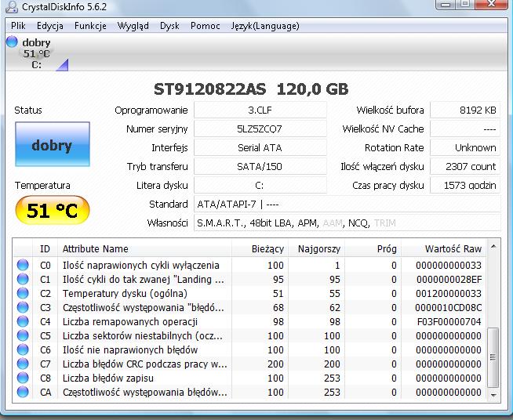Image resolution: width=513 pixels, height=420 pixels.
Task: Click the power-on hours field 1573 godzin
Action: (465, 186)
